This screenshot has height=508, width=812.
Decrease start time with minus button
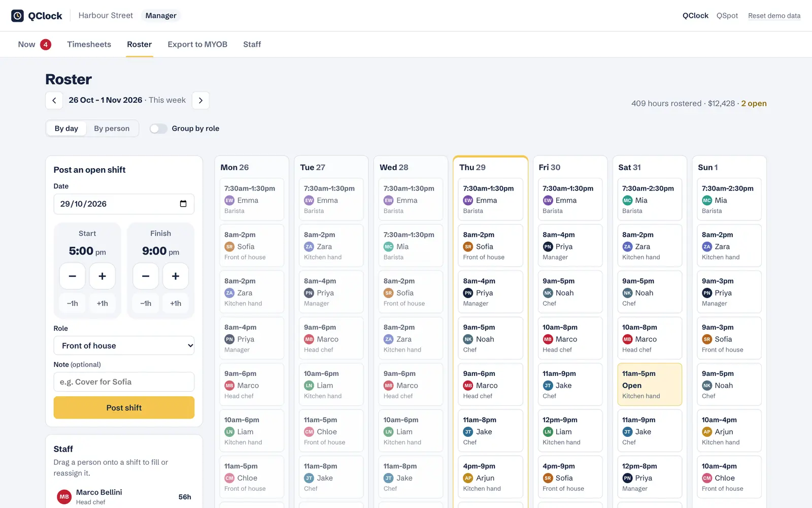[73, 276]
